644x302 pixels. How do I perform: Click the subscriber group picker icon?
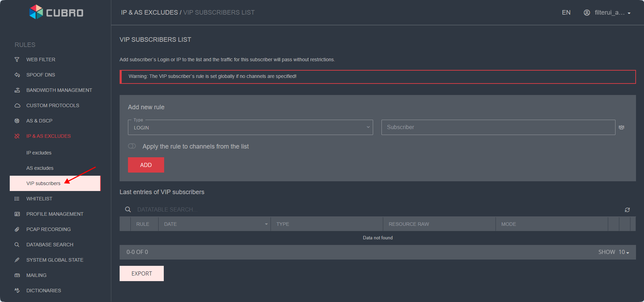(621, 127)
